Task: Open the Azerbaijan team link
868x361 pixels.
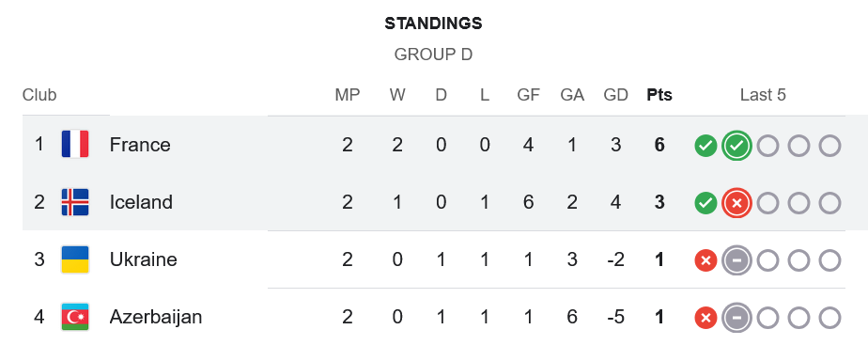Action: (156, 317)
